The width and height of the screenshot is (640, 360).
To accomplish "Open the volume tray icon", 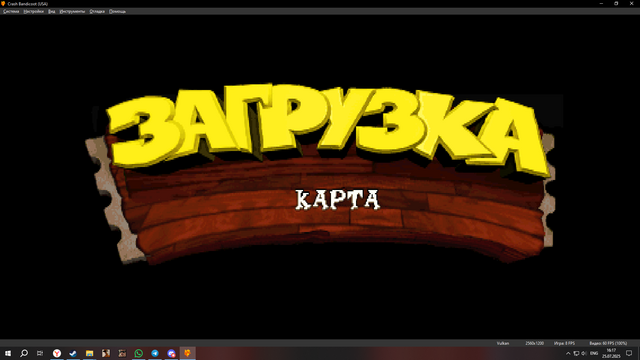I will [x=584, y=353].
